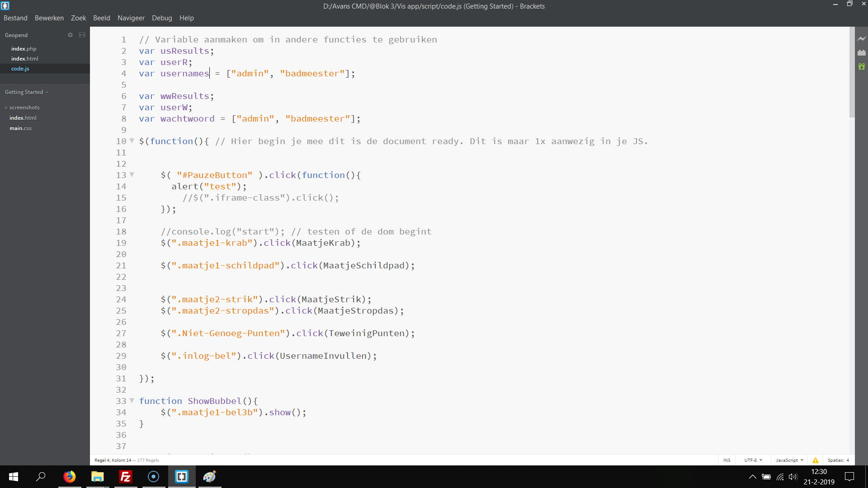This screenshot has height=488, width=868.
Task: Open the Beeld menu
Action: tap(102, 18)
